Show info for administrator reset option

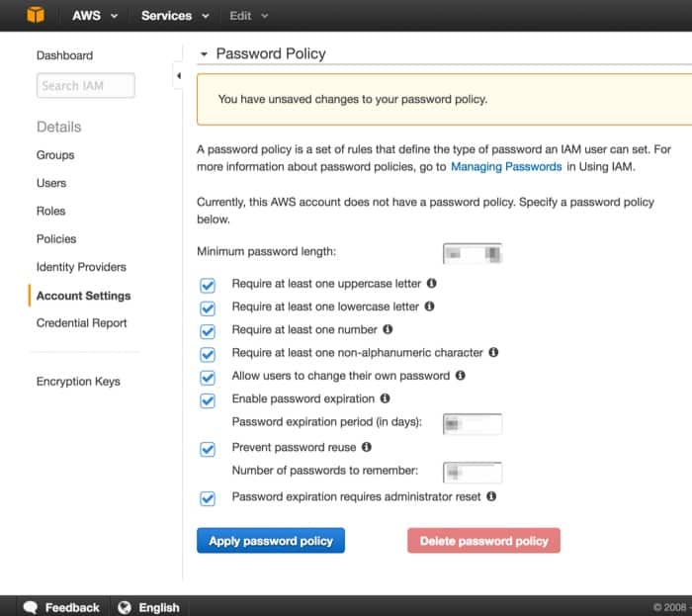[491, 496]
